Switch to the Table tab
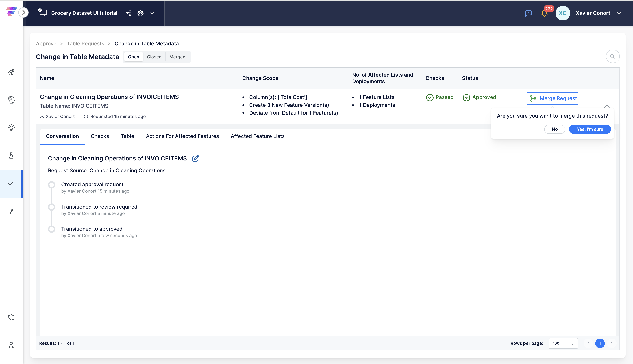This screenshot has width=633, height=364. [127, 136]
